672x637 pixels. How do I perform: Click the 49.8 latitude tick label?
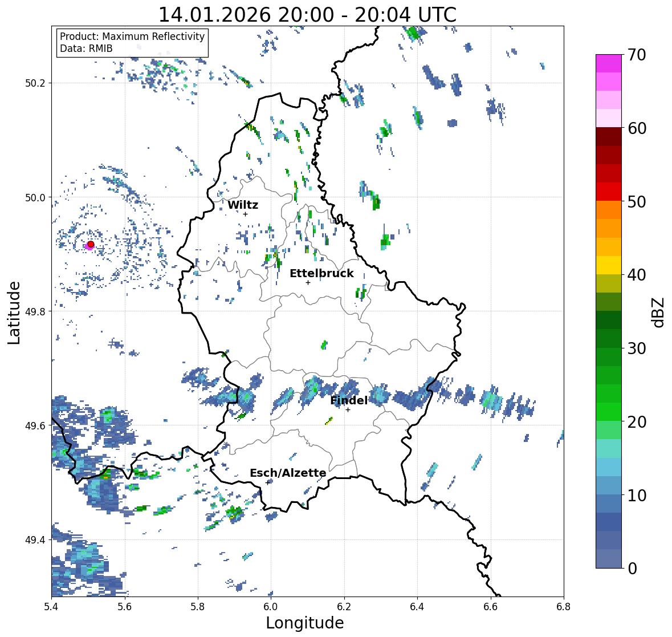tap(35, 311)
